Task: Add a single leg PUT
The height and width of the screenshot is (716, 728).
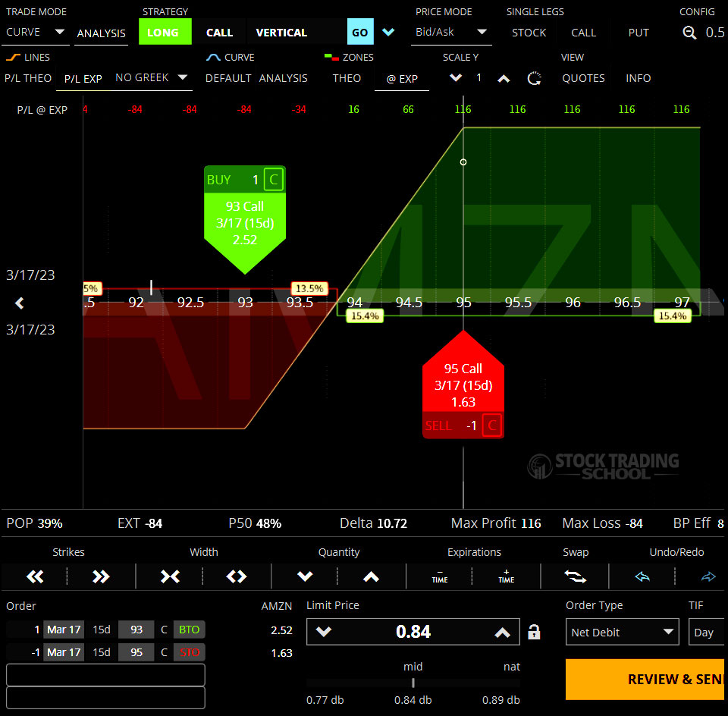Action: coord(639,33)
